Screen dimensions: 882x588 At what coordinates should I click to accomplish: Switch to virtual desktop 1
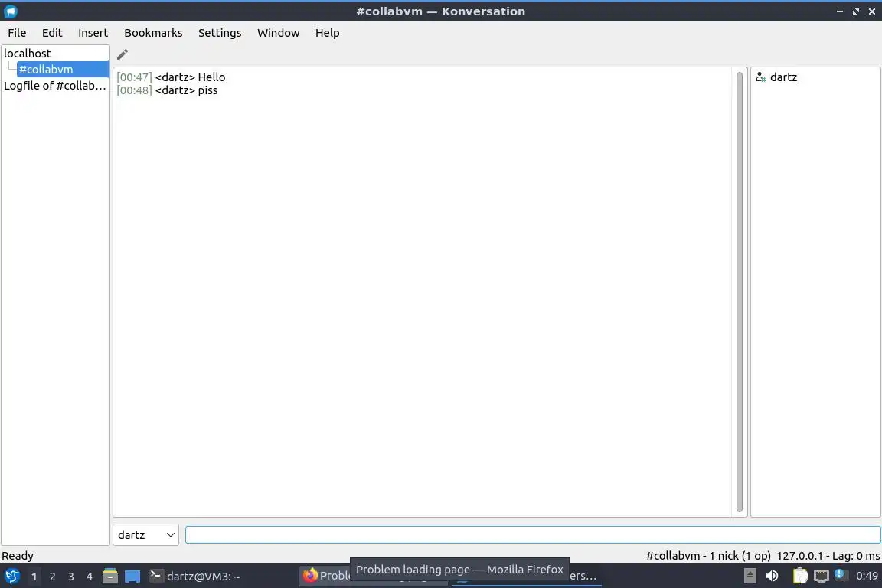tap(34, 577)
